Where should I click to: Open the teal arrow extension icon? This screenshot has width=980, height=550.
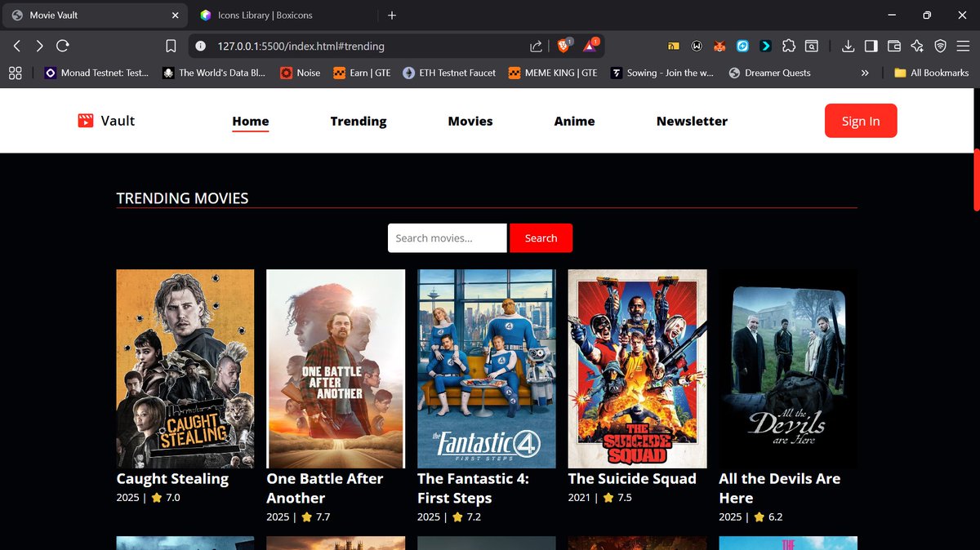tap(766, 47)
